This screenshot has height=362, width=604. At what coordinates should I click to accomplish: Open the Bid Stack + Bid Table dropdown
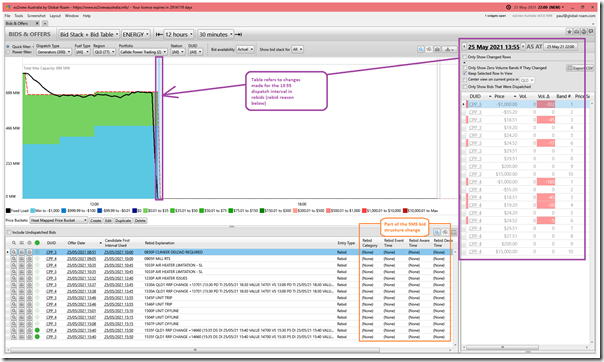tap(89, 34)
